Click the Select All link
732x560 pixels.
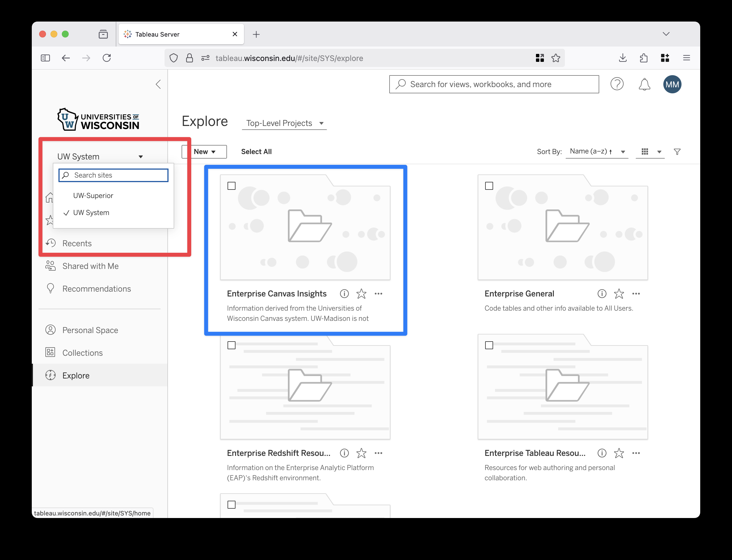256,151
